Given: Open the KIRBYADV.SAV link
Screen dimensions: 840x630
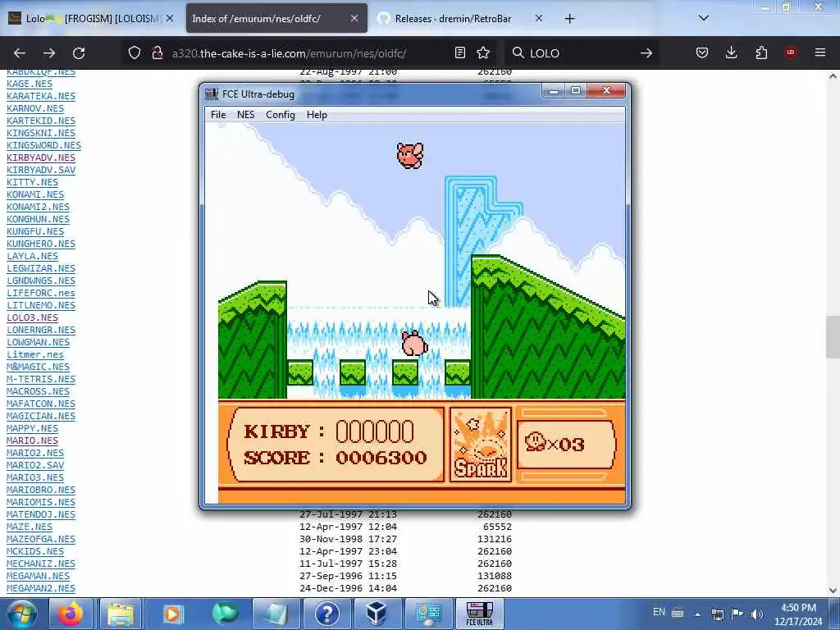Looking at the screenshot, I should (x=41, y=170).
